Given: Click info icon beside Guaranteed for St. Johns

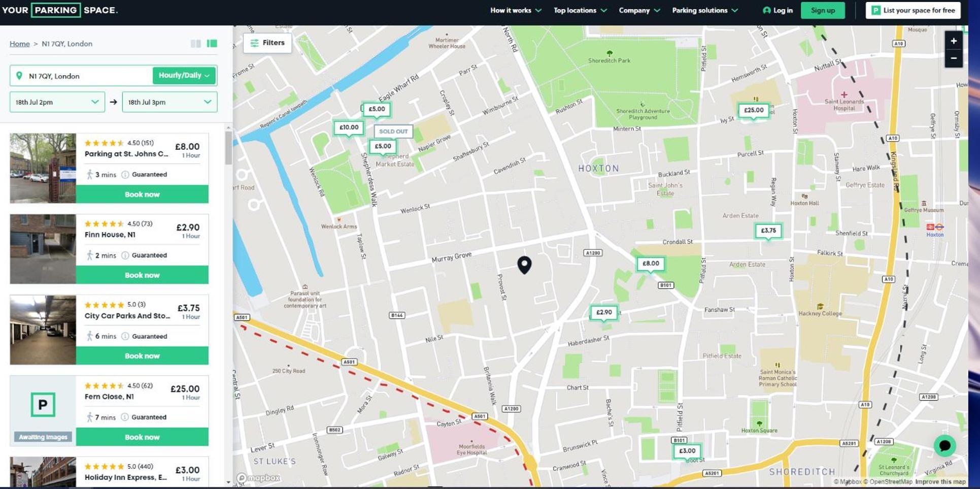Looking at the screenshot, I should 125,175.
